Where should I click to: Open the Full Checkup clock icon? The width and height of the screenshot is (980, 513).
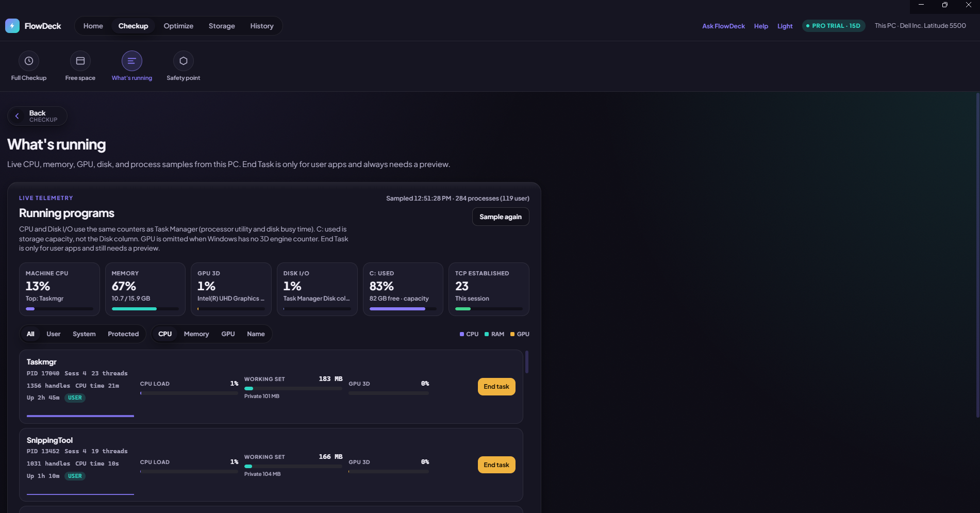click(x=29, y=61)
